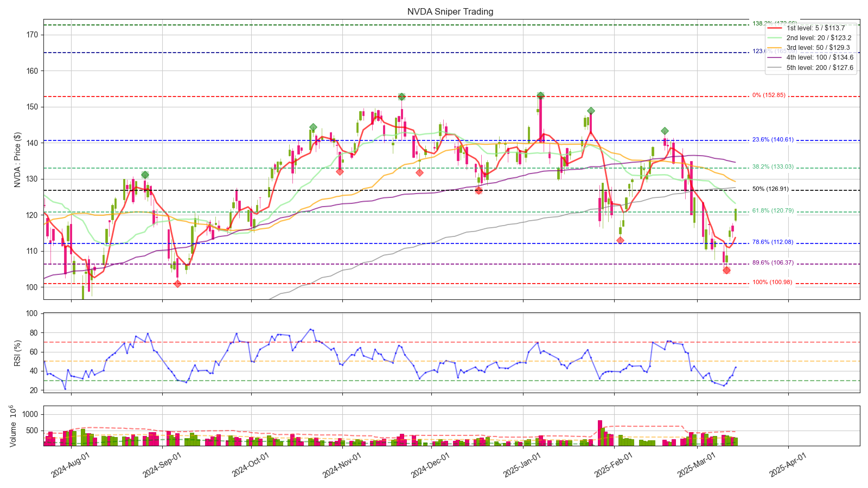Click the orange line sample for 3rd level
This screenshot has height=488, width=868.
coord(775,48)
